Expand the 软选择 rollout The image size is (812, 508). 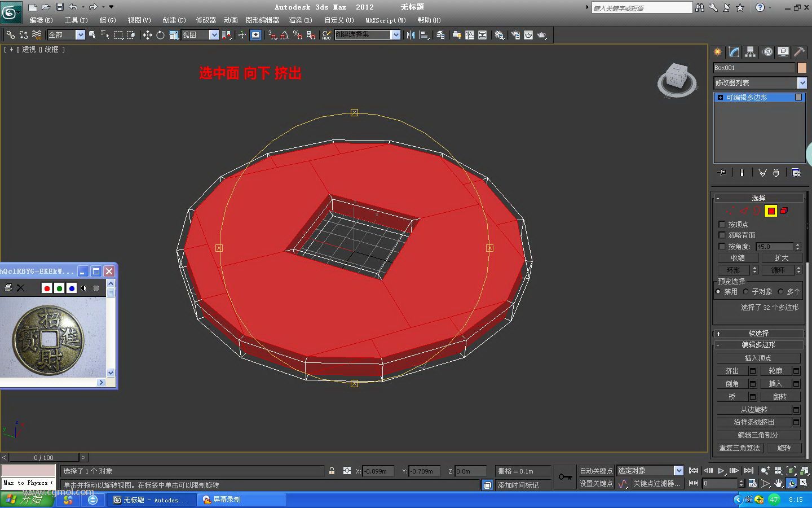click(758, 334)
